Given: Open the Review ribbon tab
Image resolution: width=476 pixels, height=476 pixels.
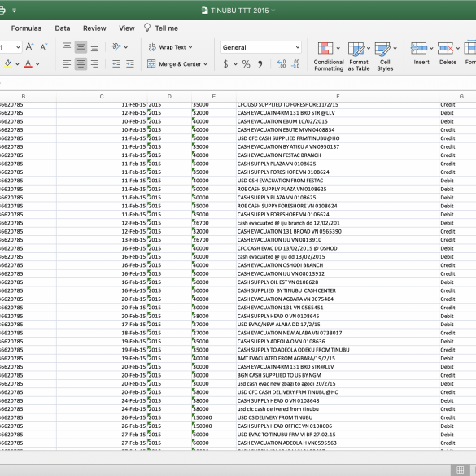Looking at the screenshot, I should [94, 28].
